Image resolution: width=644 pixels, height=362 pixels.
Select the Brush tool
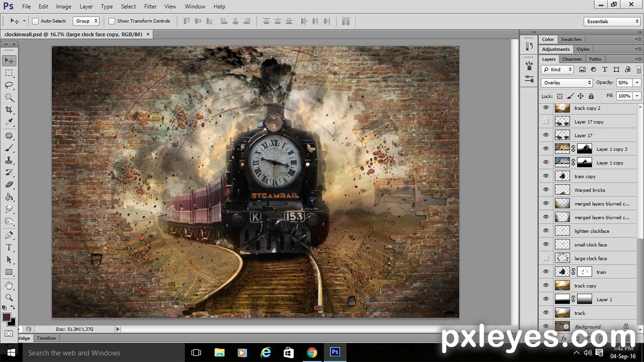tap(9, 148)
